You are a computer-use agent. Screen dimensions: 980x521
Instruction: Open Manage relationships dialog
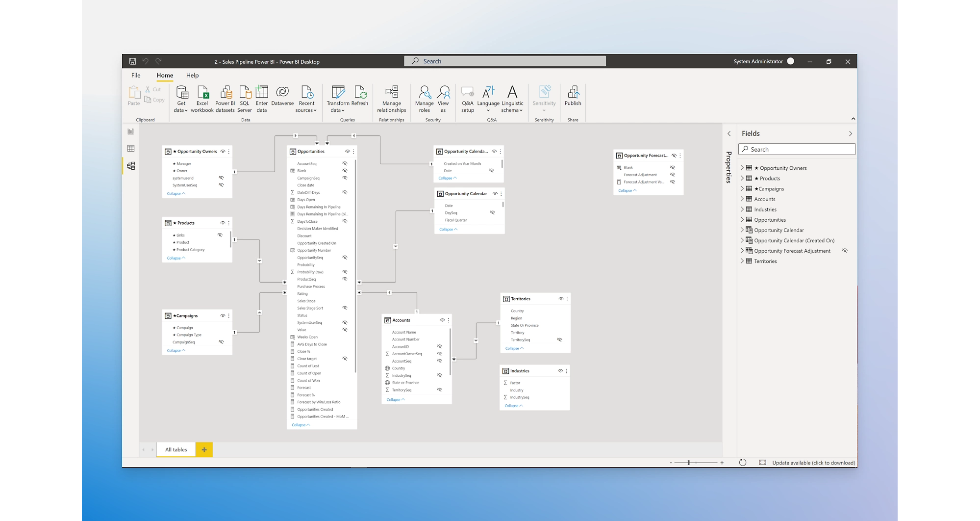(392, 99)
